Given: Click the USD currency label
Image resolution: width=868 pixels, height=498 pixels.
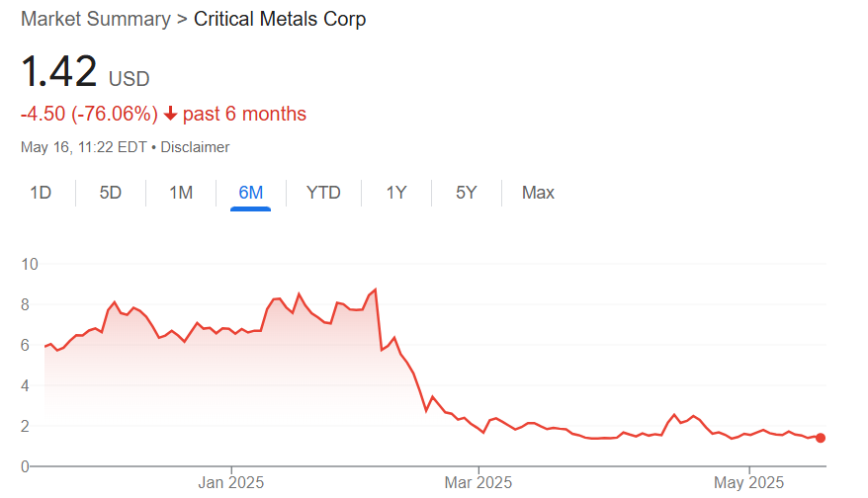Looking at the screenshot, I should (130, 79).
